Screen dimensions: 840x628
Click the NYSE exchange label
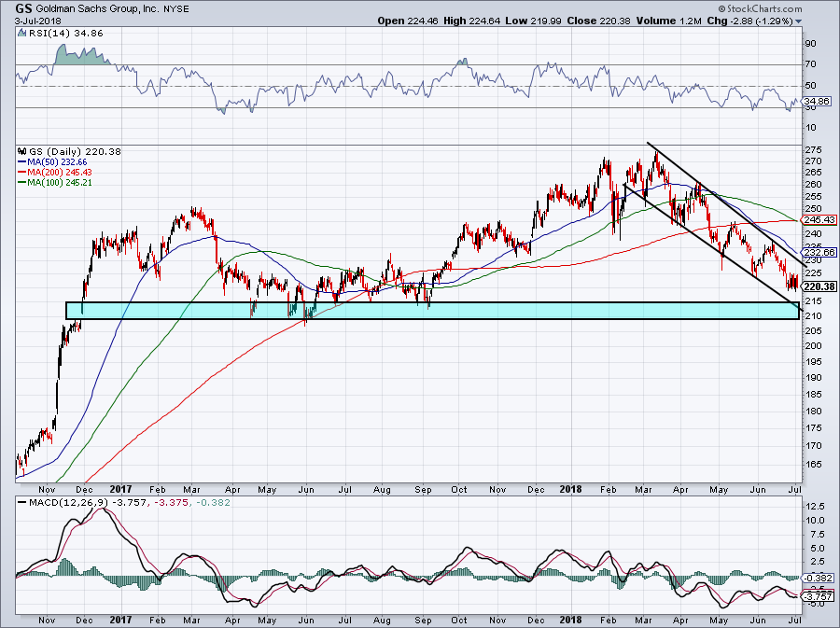175,9
